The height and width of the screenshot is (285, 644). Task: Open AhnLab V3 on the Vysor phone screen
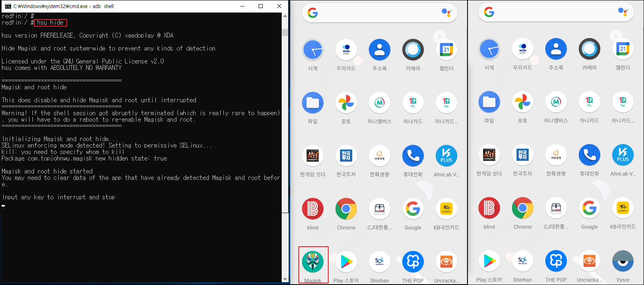[623, 155]
